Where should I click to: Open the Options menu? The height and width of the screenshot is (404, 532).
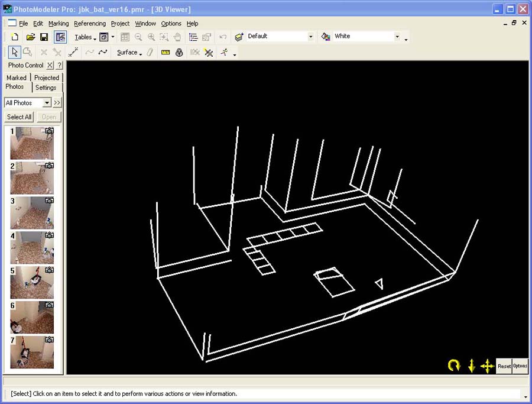[171, 24]
